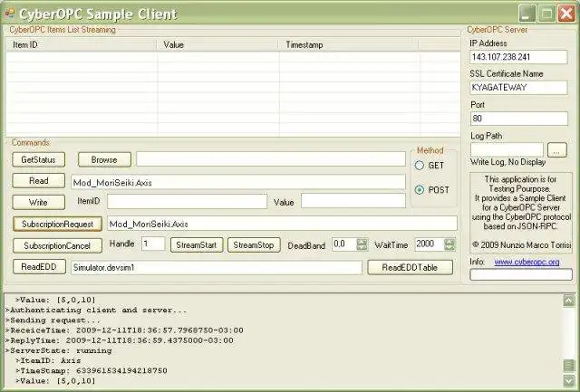Select the POST method radio button
This screenshot has width=580, height=392.
pyautogui.click(x=419, y=189)
